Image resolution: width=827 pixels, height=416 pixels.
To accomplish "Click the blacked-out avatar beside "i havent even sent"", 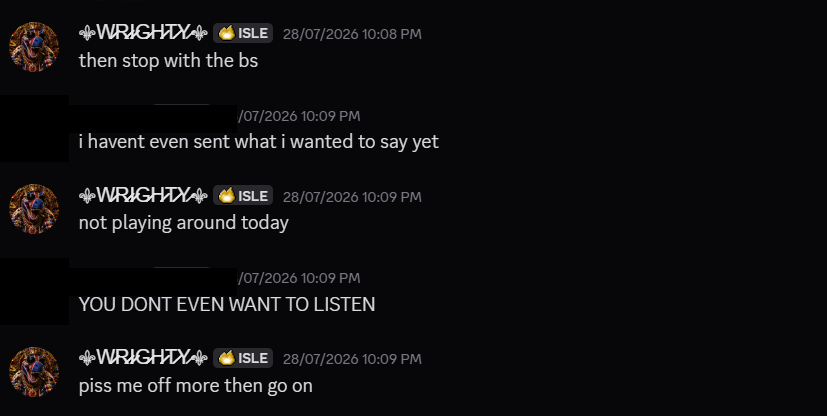I will point(34,128).
